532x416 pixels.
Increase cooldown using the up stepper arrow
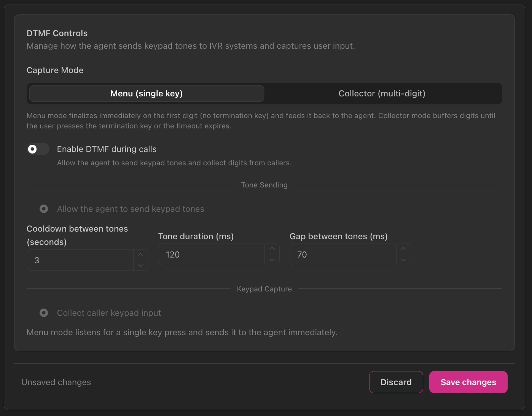[140, 254]
